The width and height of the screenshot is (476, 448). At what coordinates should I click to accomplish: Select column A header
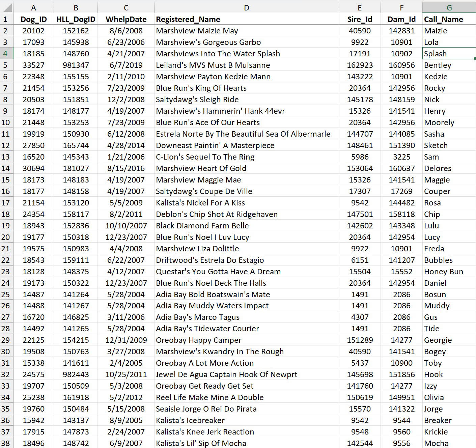(x=33, y=7)
